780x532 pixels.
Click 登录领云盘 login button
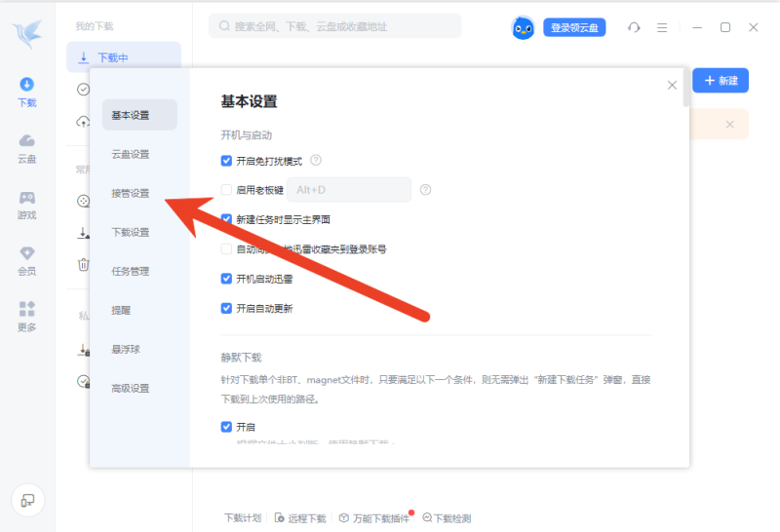574,27
